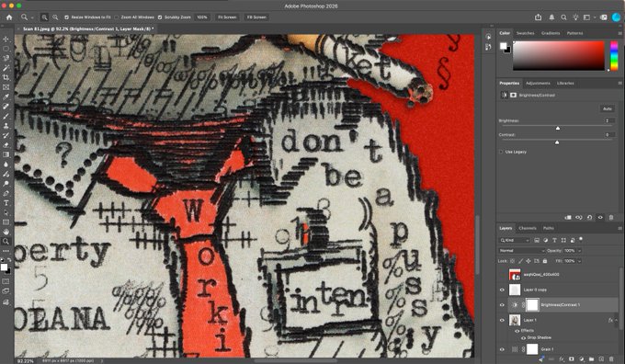Viewport: 625px width, 364px height.
Task: Switch to the Channels tab
Action: point(528,228)
